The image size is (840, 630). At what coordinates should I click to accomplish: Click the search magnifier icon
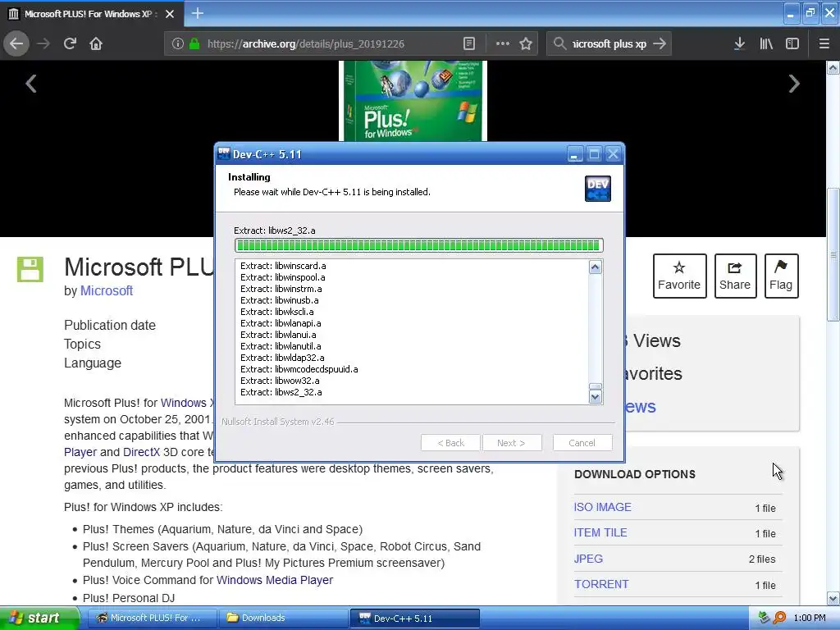[559, 43]
